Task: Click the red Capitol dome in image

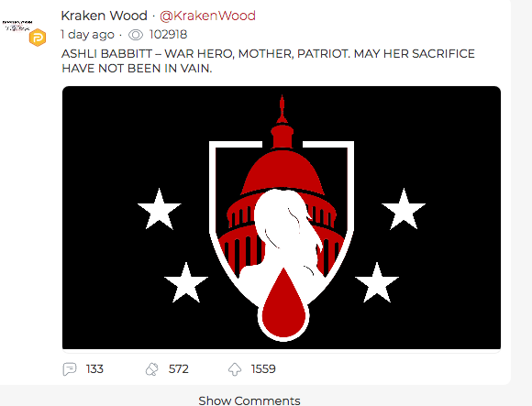Action: click(x=283, y=171)
